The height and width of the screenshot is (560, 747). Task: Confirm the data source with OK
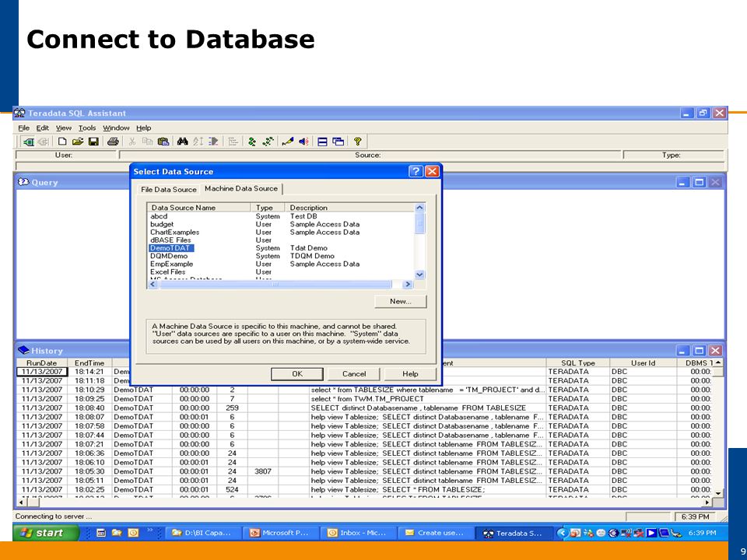(297, 374)
